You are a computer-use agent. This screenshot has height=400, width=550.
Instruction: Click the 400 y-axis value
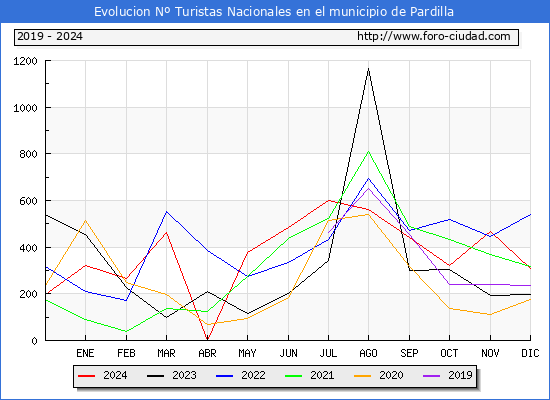tap(28, 248)
